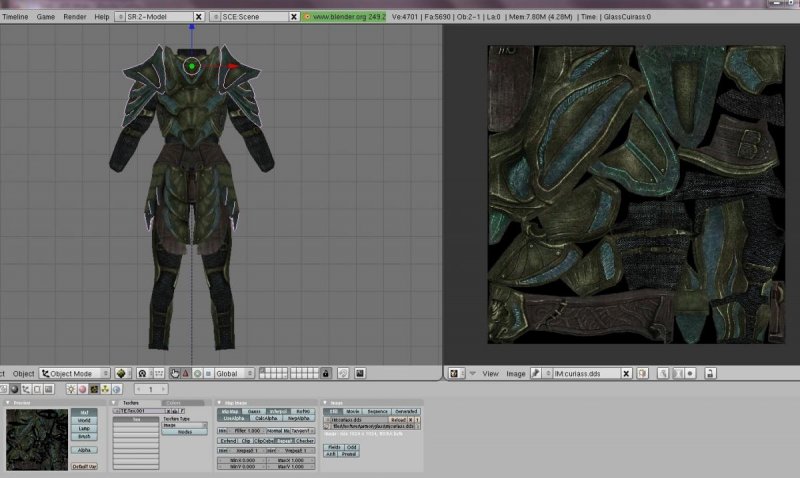This screenshot has width=800, height=478.
Task: Select the Scene context icon
Action: (x=48, y=389)
